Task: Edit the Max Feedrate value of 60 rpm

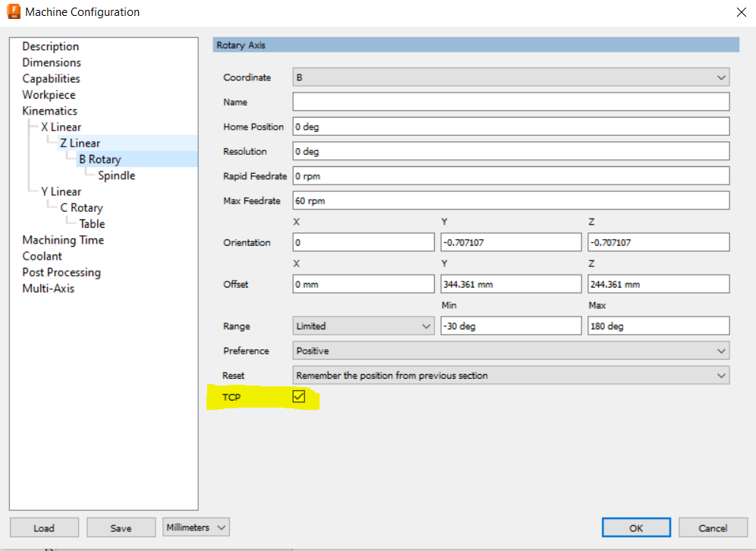Action: tap(510, 200)
